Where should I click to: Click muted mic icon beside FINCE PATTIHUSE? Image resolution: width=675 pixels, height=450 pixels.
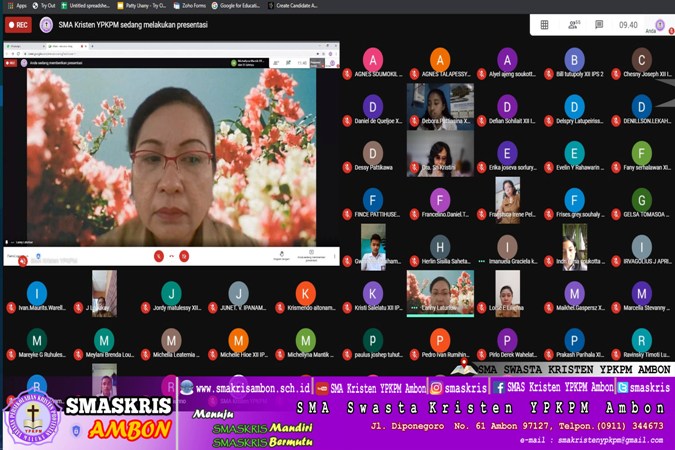(x=347, y=214)
